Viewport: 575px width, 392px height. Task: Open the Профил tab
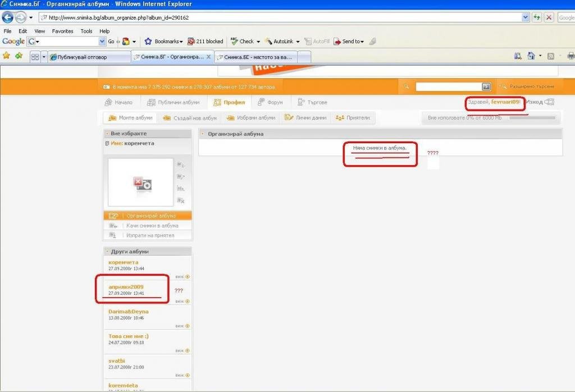click(x=229, y=102)
